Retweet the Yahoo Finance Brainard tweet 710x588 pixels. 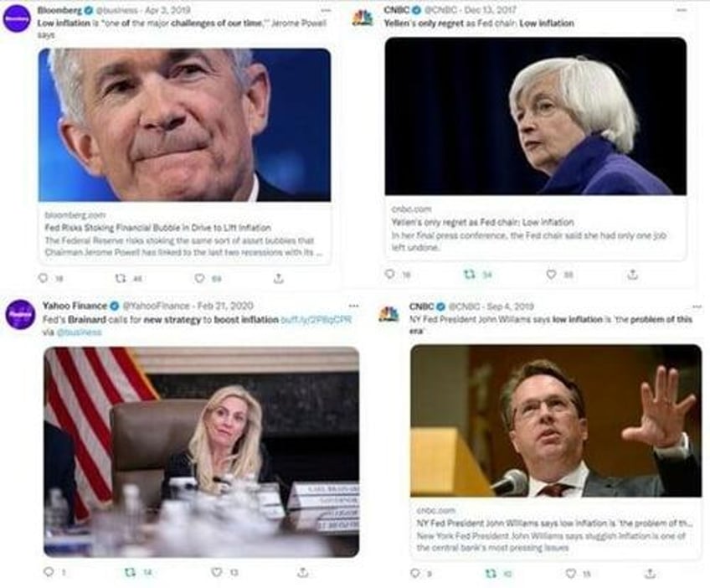point(130,572)
